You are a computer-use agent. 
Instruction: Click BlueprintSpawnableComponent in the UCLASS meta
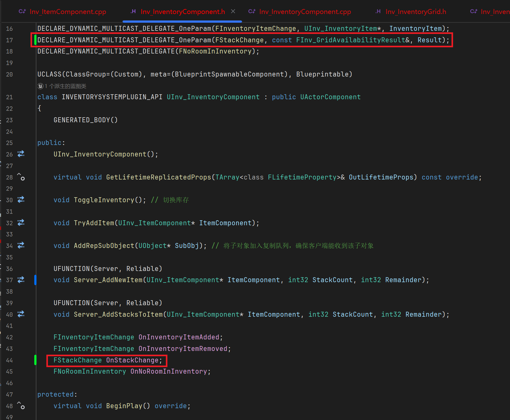pyautogui.click(x=230, y=74)
